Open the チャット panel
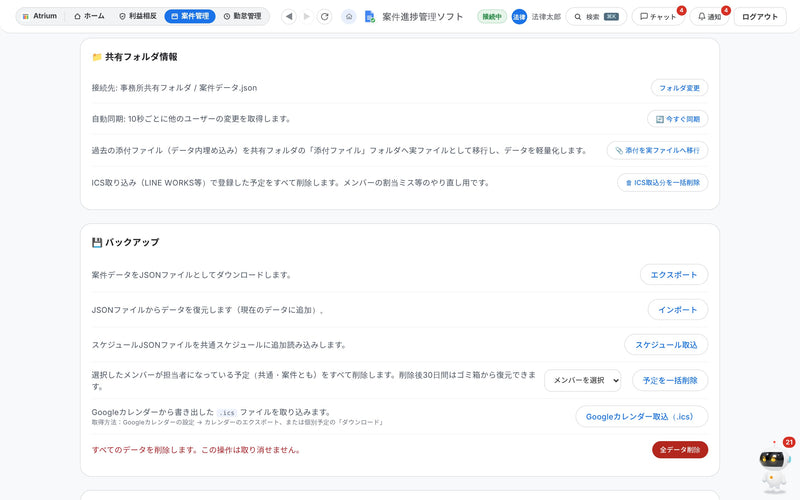The image size is (800, 500). pos(658,17)
